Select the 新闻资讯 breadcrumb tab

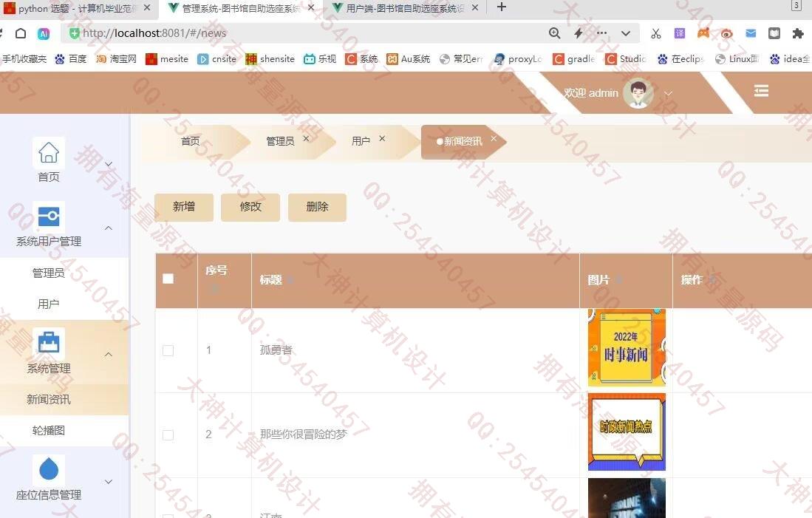coord(463,141)
